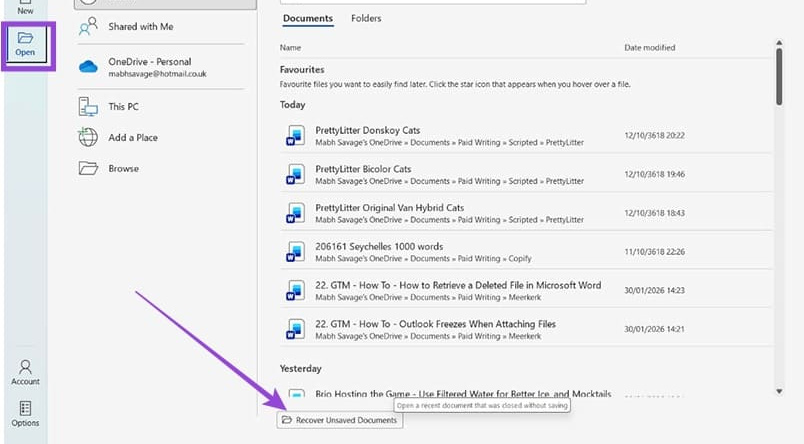Click the Add a Place globe icon
Viewport: 804px width, 444px height.
click(88, 137)
